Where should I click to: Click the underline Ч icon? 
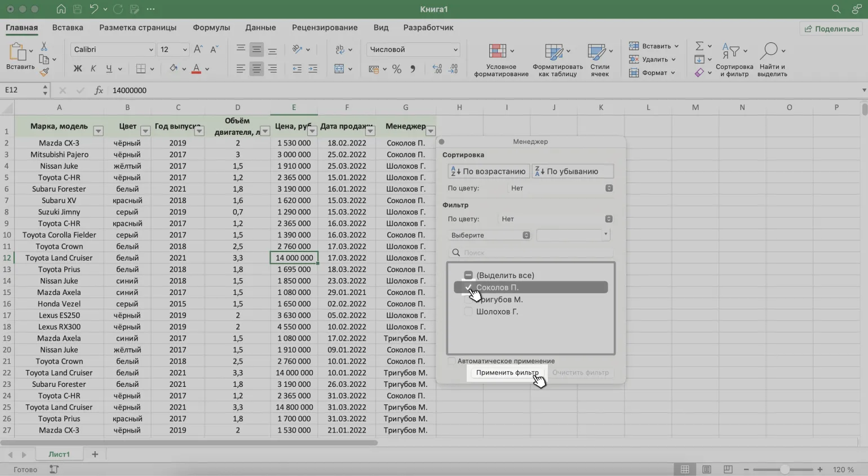(x=109, y=69)
